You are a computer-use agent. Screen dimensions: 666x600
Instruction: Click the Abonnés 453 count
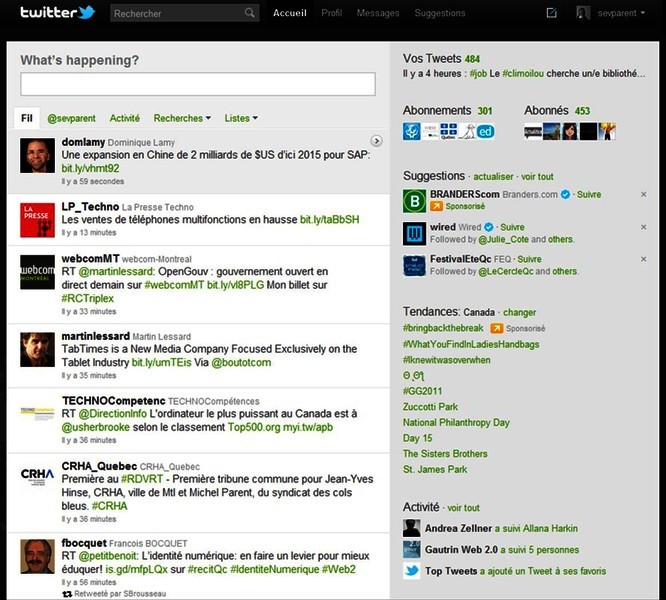click(582, 111)
